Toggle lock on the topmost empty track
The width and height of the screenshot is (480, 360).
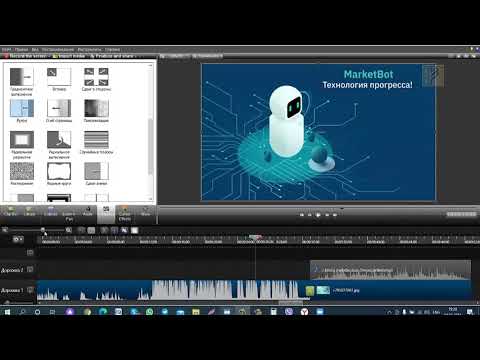(30, 253)
